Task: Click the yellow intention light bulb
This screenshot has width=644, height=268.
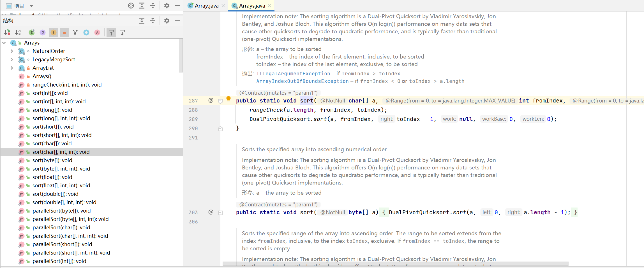Action: [228, 99]
